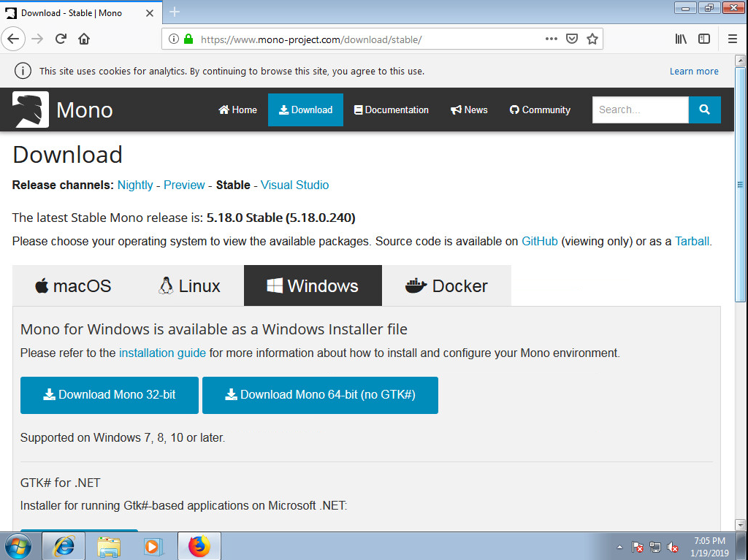Image resolution: width=748 pixels, height=560 pixels.
Task: Click the Firefox reload page icon
Action: (61, 39)
